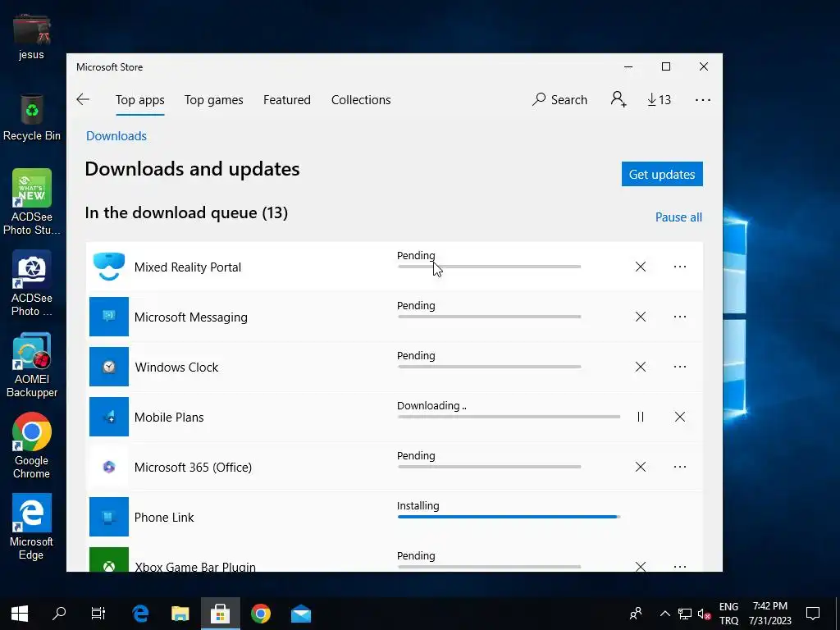This screenshot has width=840, height=630.
Task: Click the muted volume tray icon
Action: coord(704,614)
